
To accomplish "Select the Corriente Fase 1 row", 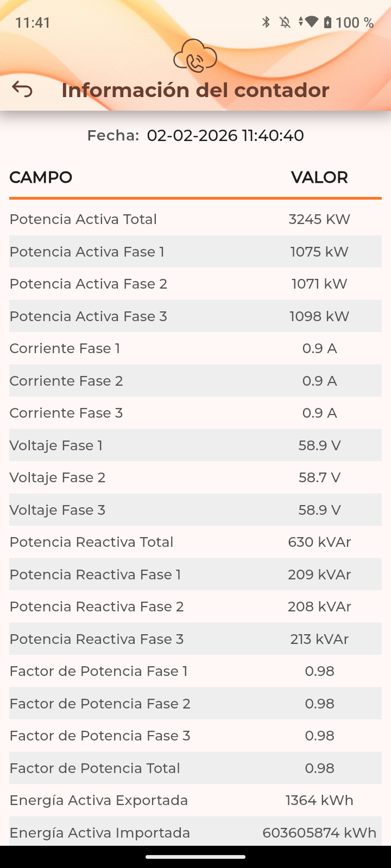I will [x=195, y=348].
